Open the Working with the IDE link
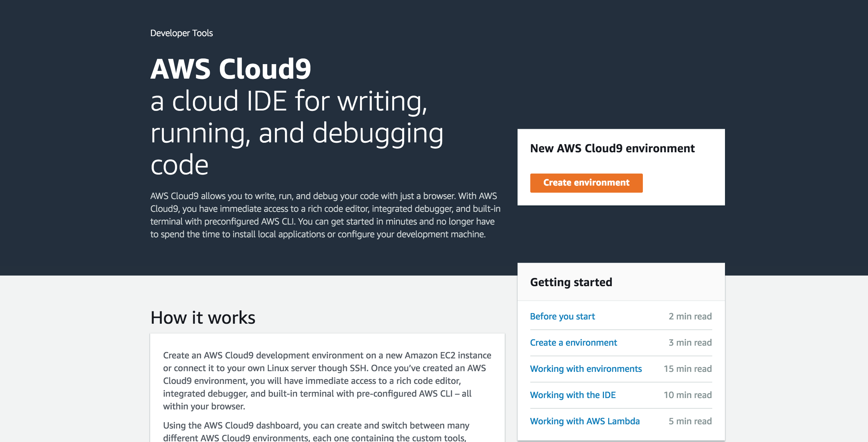 [x=572, y=395]
